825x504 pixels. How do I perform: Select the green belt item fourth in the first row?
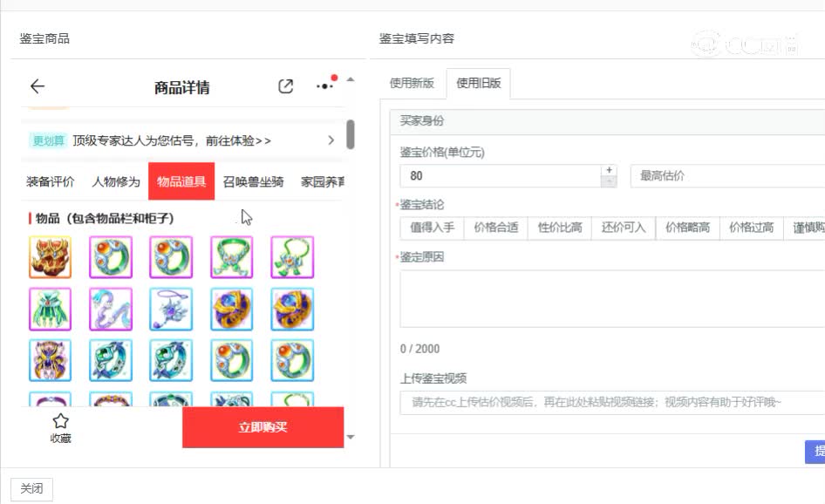click(x=231, y=257)
